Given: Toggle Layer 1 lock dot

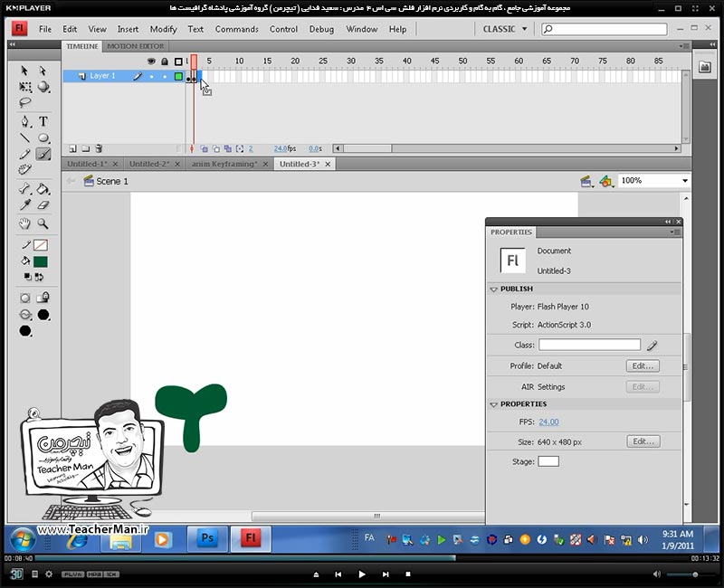Looking at the screenshot, I should point(165,77).
